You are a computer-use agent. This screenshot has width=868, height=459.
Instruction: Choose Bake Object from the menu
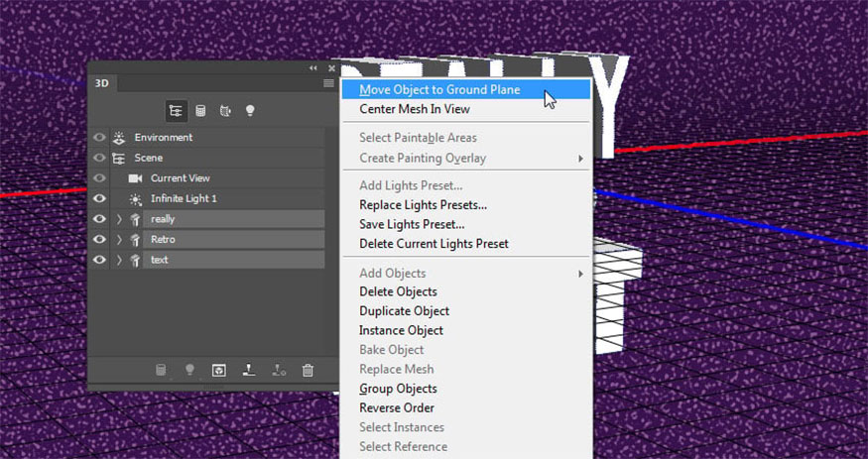pyautogui.click(x=466, y=350)
